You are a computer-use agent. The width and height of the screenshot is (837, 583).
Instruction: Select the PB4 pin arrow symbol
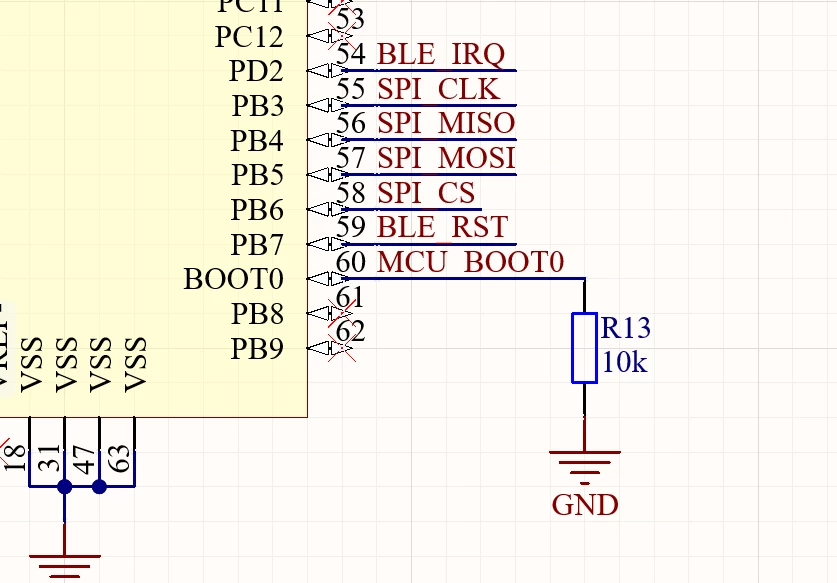click(x=327, y=140)
